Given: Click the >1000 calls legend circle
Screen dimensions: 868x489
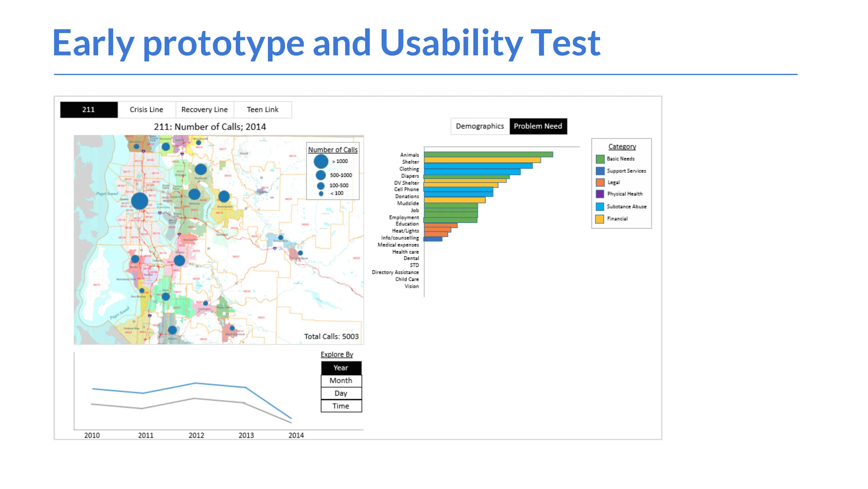Looking at the screenshot, I should point(321,161).
